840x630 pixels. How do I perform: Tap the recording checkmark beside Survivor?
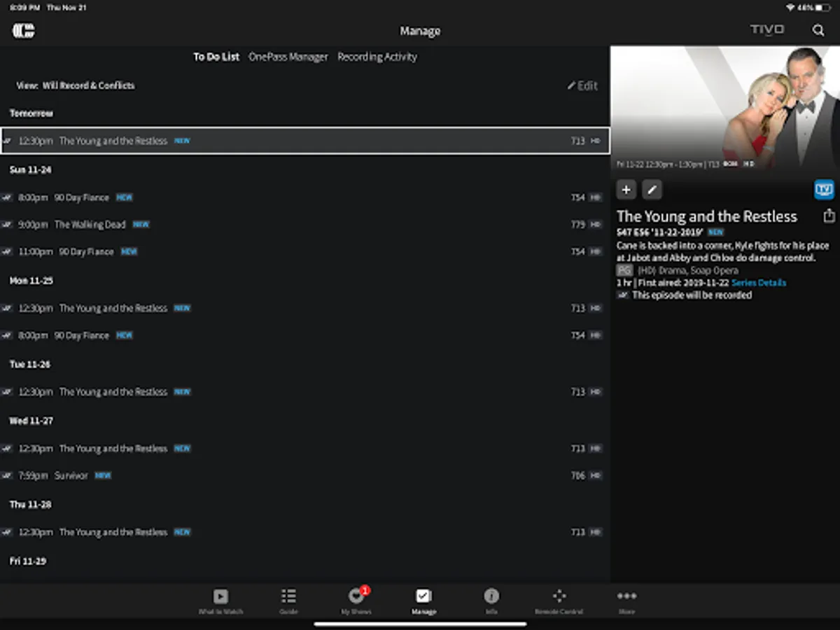(x=6, y=475)
